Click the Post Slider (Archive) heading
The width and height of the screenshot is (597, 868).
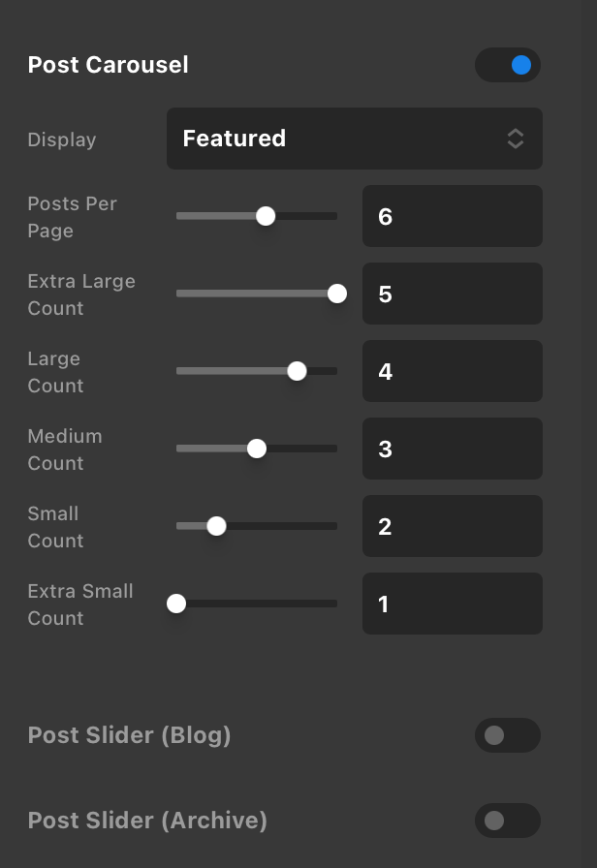click(x=147, y=821)
